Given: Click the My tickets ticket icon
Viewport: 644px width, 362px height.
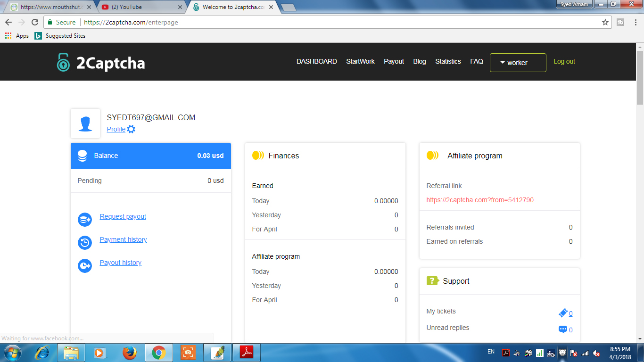Looking at the screenshot, I should (563, 313).
